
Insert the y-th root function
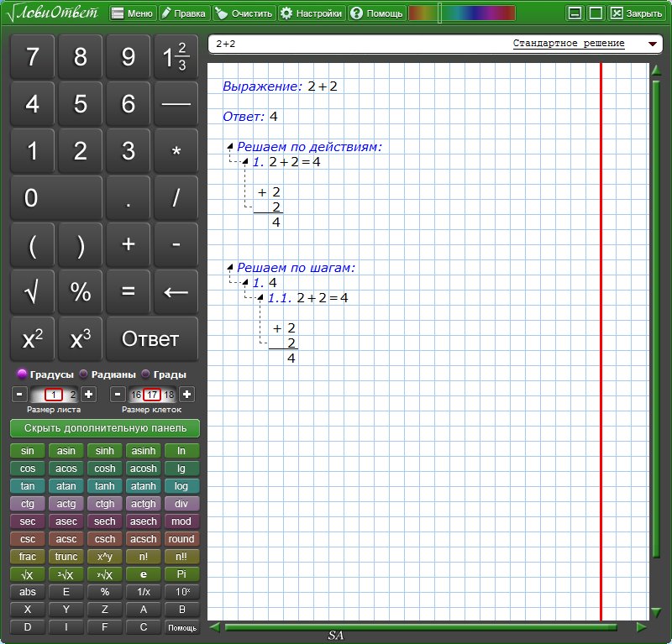click(104, 574)
